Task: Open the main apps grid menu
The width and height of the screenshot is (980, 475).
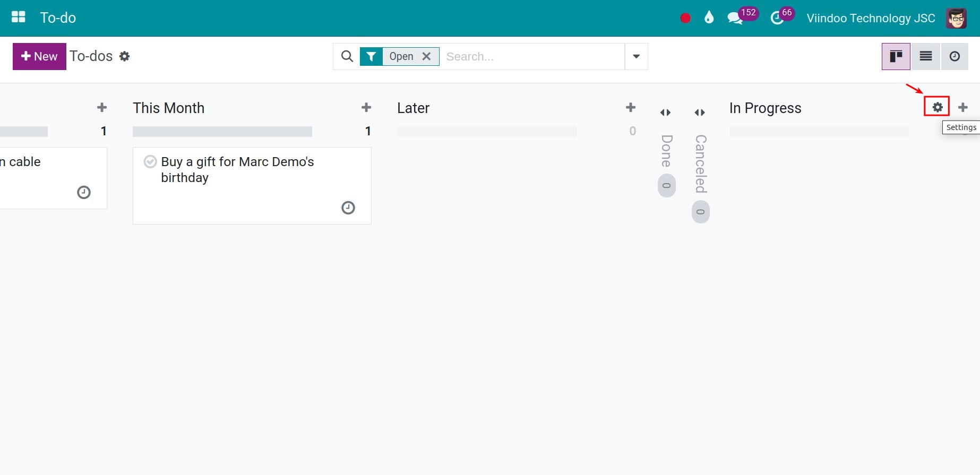Action: coord(19,18)
